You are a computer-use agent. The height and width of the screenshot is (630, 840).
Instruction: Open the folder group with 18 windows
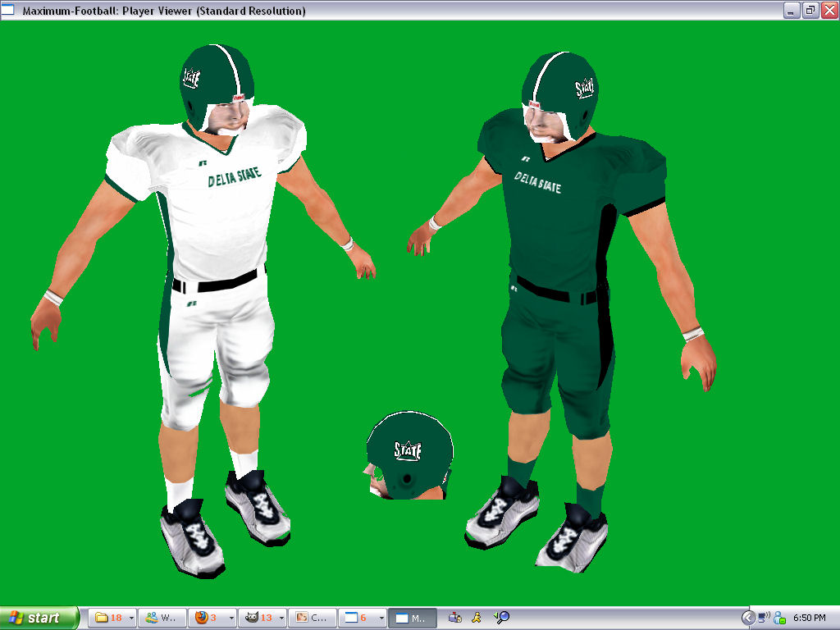(x=107, y=618)
